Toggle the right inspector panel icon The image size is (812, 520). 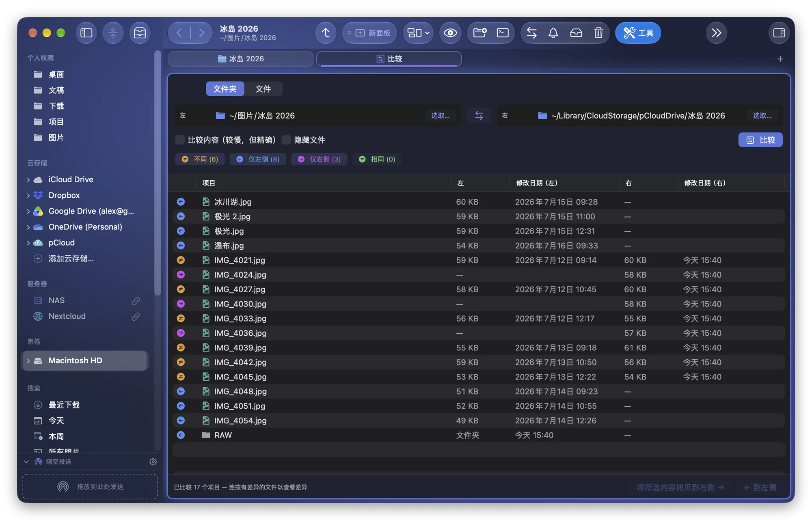coord(779,33)
